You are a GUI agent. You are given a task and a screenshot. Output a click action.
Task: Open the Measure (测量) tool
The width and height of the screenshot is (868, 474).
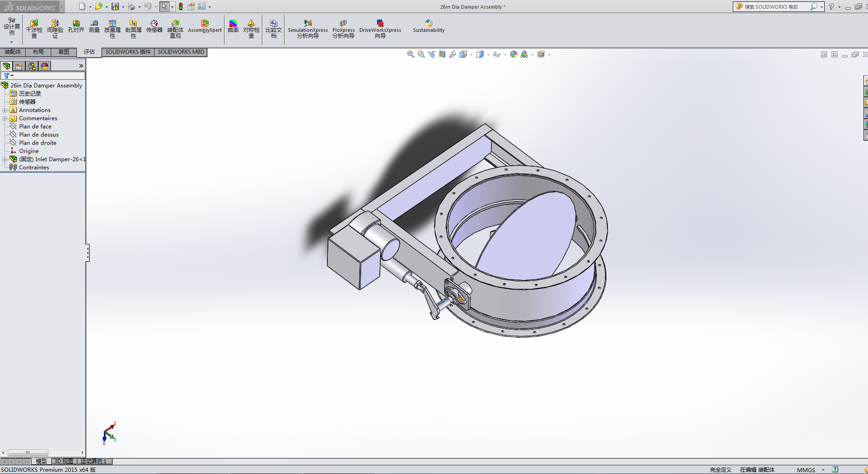click(x=94, y=27)
